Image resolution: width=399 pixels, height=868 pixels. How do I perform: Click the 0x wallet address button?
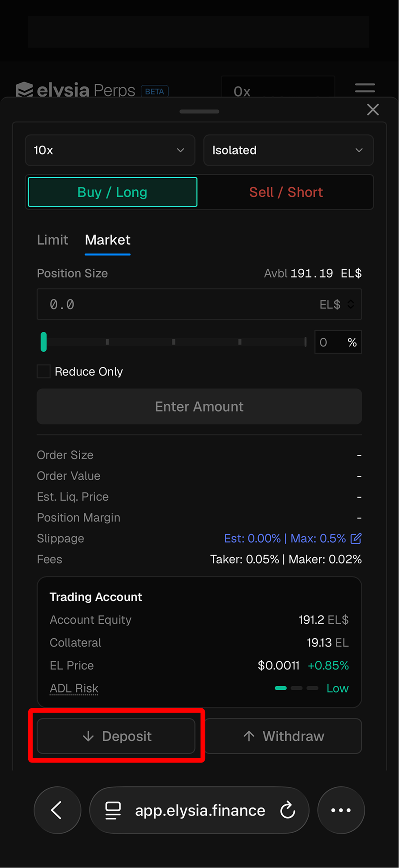pyautogui.click(x=277, y=87)
